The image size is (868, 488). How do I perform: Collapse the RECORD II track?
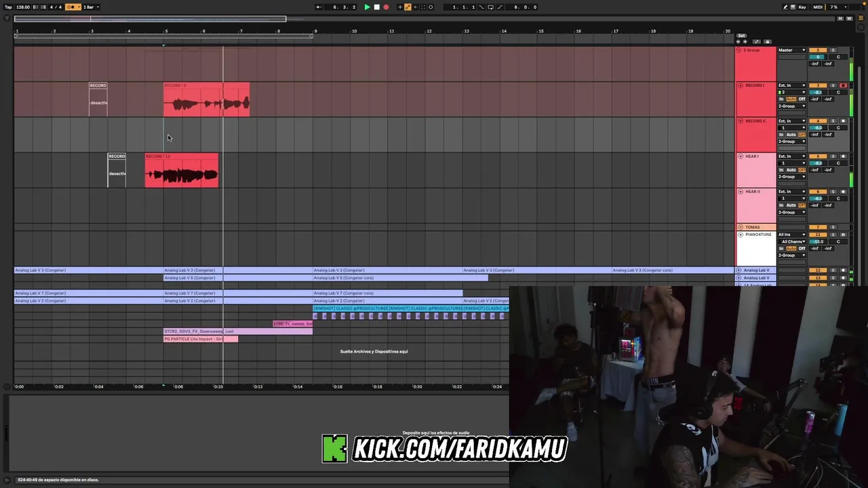[741, 121]
